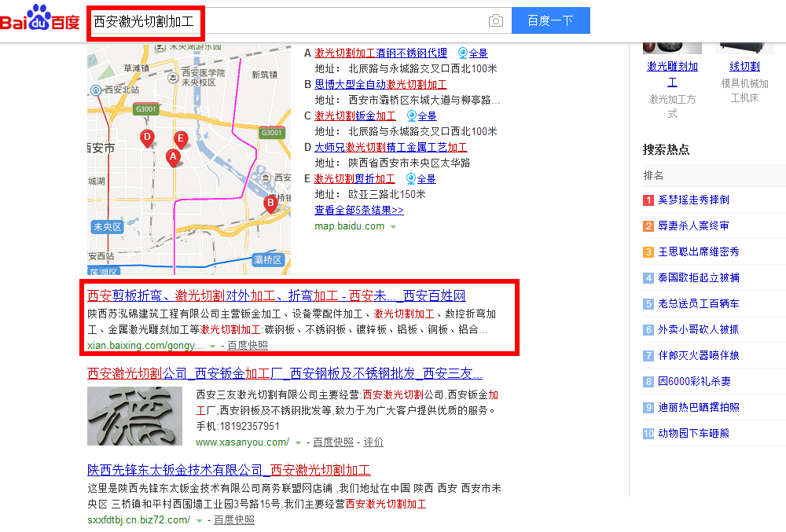786x532 pixels.
Task: Open hot search 外卖小哥砍人被抓
Action: click(x=699, y=329)
